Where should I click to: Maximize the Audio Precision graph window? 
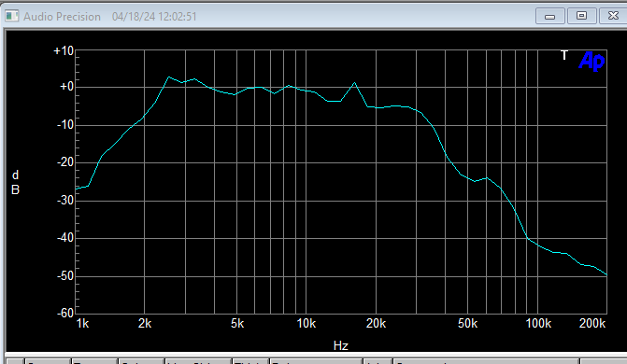pyautogui.click(x=582, y=16)
